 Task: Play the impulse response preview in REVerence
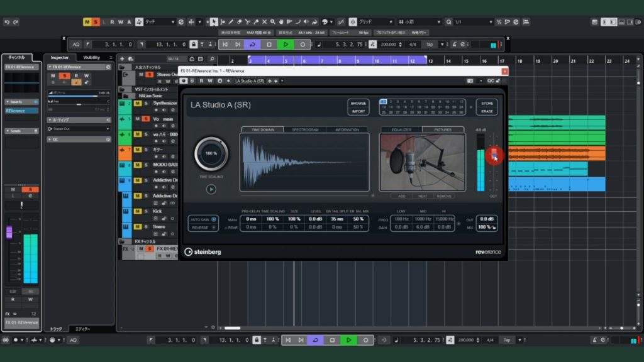[x=211, y=189]
